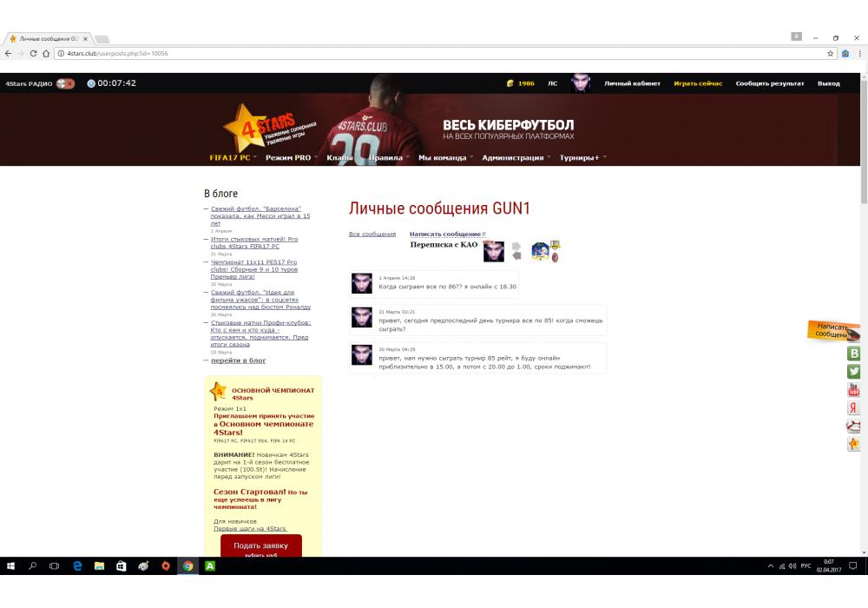
Task: Click the 4Stars radio play icon
Action: click(x=65, y=83)
